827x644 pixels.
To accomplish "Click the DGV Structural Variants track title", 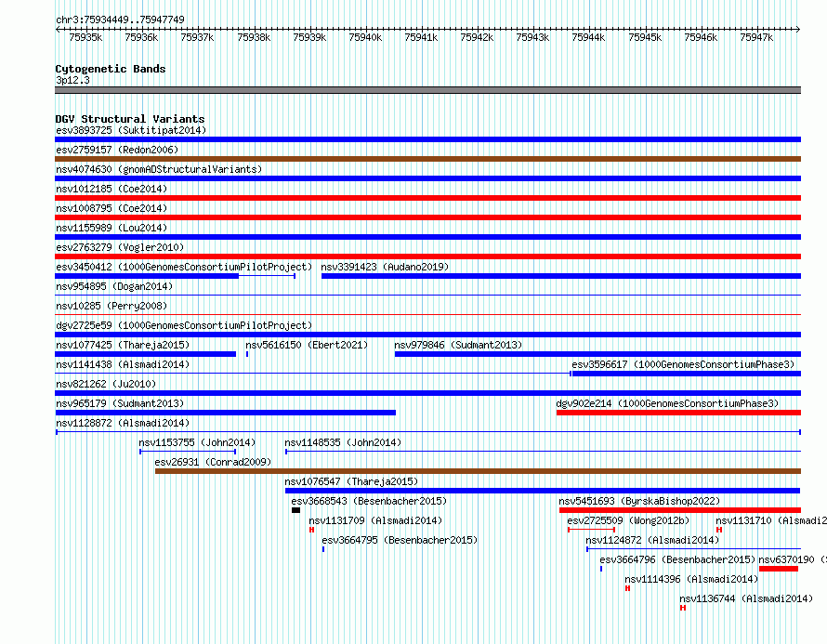I will tap(130, 119).
